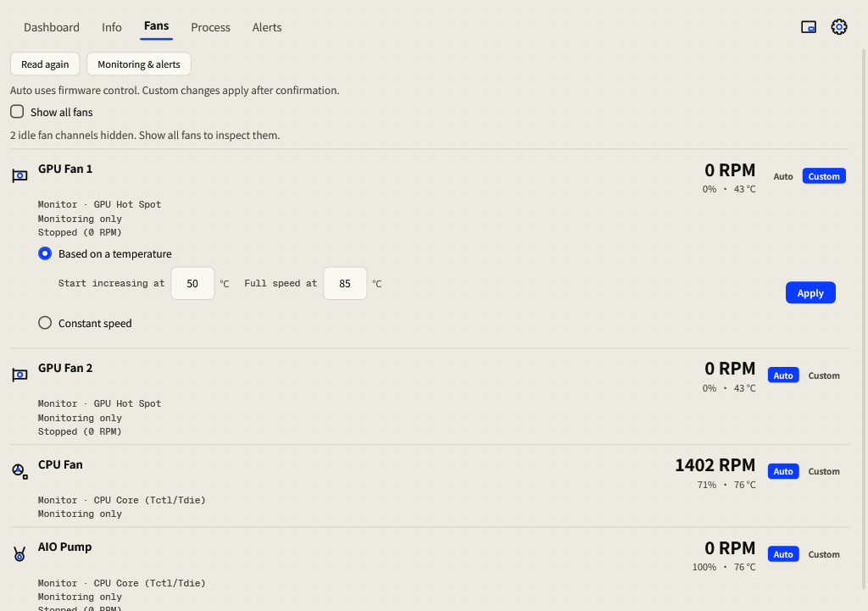Go to the Process tab

pyautogui.click(x=210, y=27)
